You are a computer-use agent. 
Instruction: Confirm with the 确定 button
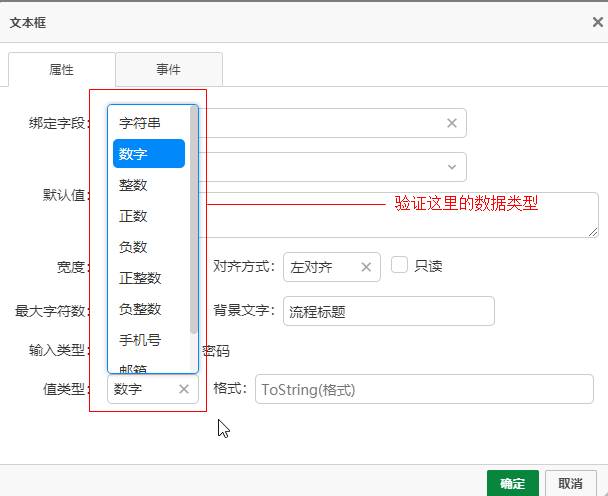point(513,483)
